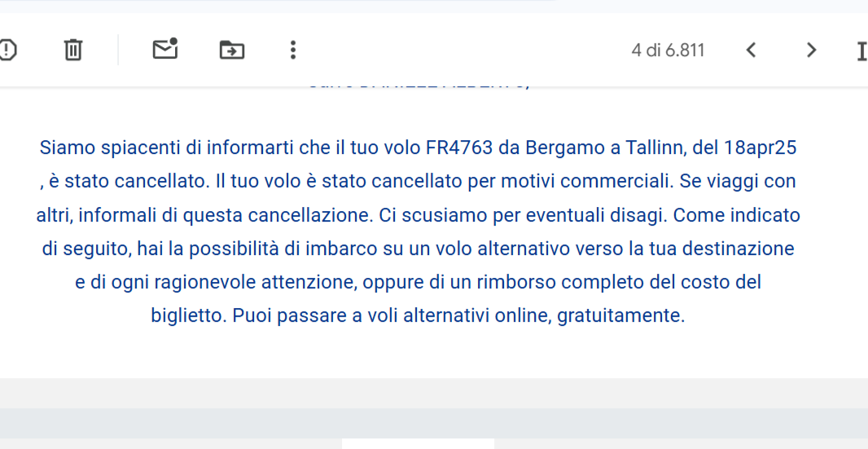The height and width of the screenshot is (449, 868).
Task: Click the white panel at the bottom
Action: (418, 444)
